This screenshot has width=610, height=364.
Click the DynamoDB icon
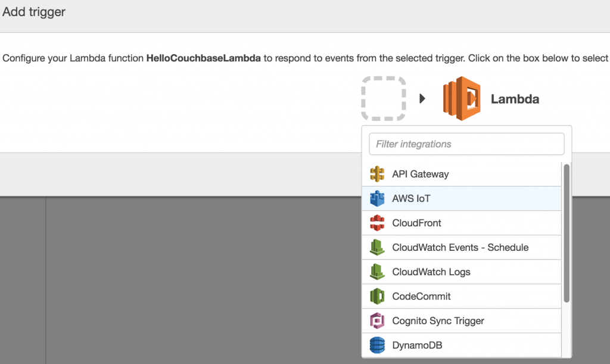(377, 345)
